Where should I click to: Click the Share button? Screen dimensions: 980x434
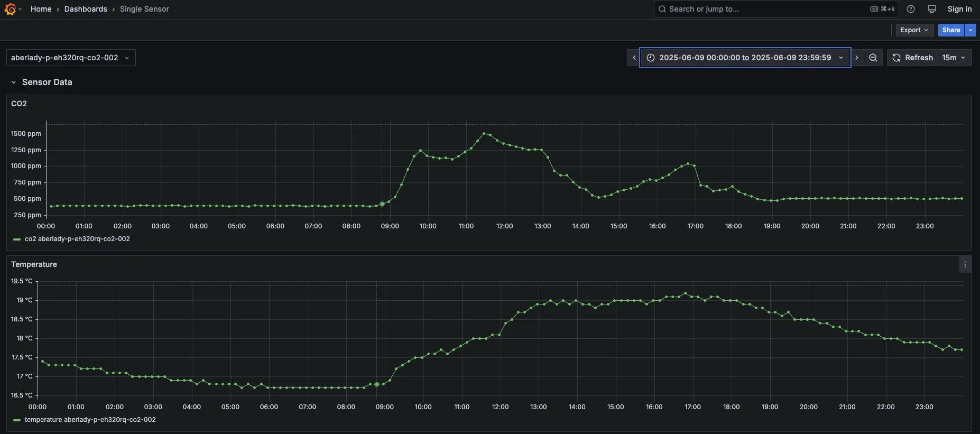[951, 30]
